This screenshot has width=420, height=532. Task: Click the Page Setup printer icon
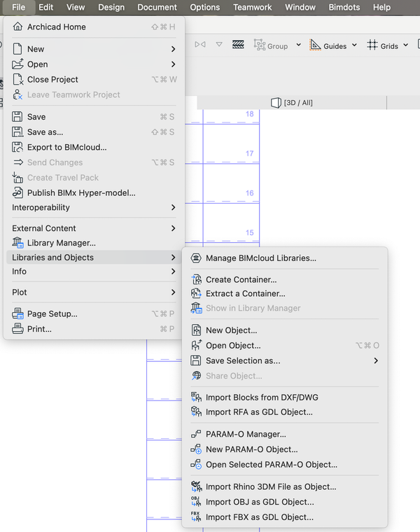(x=17, y=314)
